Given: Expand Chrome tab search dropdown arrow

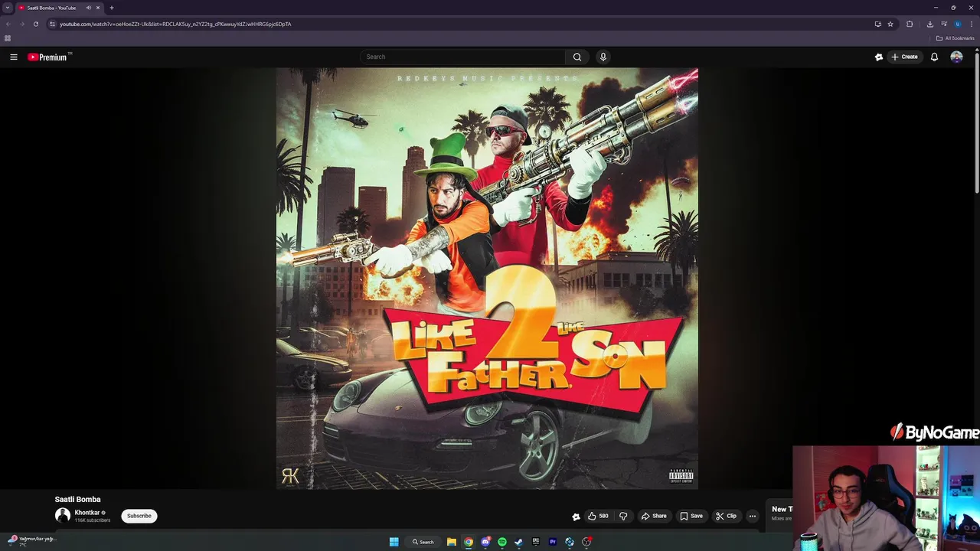Looking at the screenshot, I should pos(7,8).
